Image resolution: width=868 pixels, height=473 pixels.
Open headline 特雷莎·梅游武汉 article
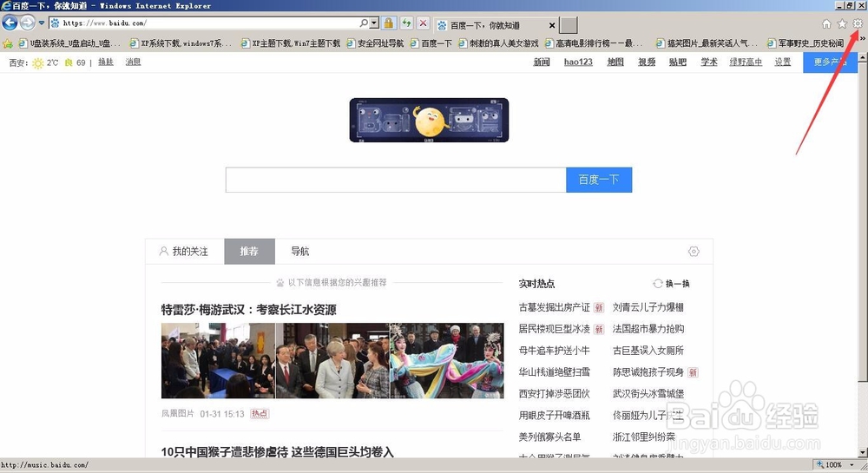point(248,310)
